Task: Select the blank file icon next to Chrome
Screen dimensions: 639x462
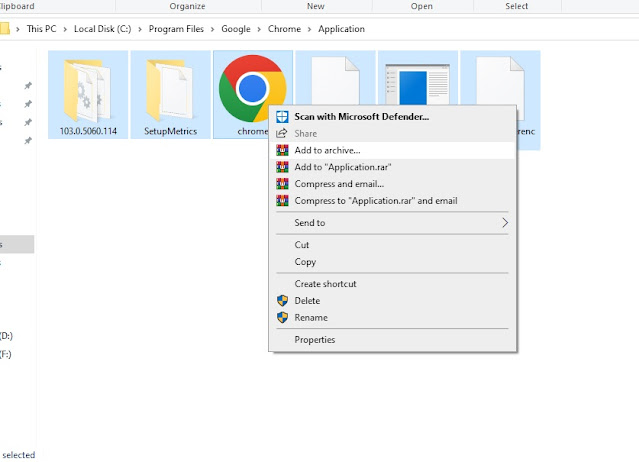Action: tap(335, 81)
